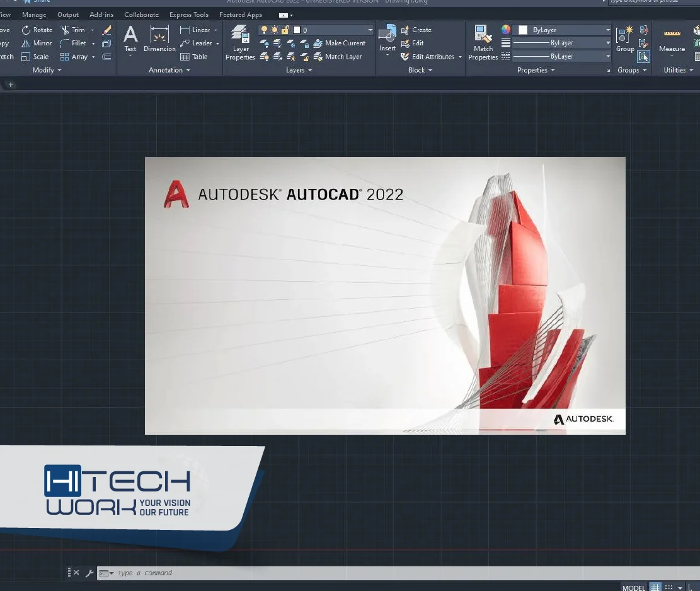Screen dimensions: 700x591
Task: Click the layer Lock icon
Action: 304,43
